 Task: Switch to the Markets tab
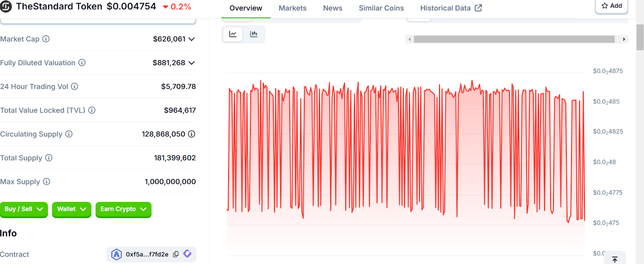(293, 8)
